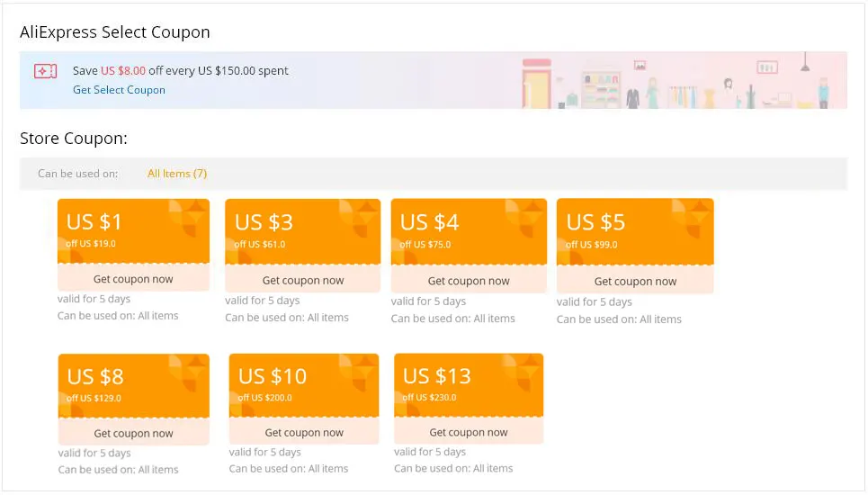
Task: Click the US $5 orange coupon card
Action: (635, 231)
